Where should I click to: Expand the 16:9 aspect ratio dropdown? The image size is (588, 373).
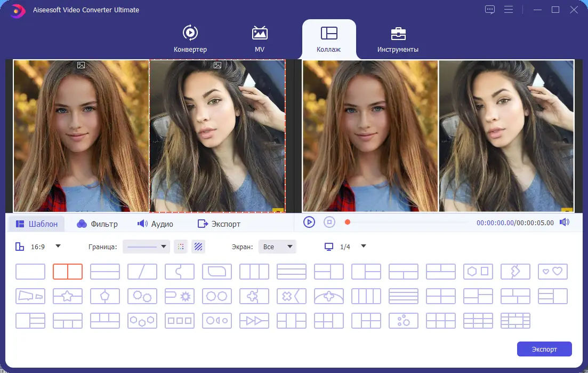point(58,246)
